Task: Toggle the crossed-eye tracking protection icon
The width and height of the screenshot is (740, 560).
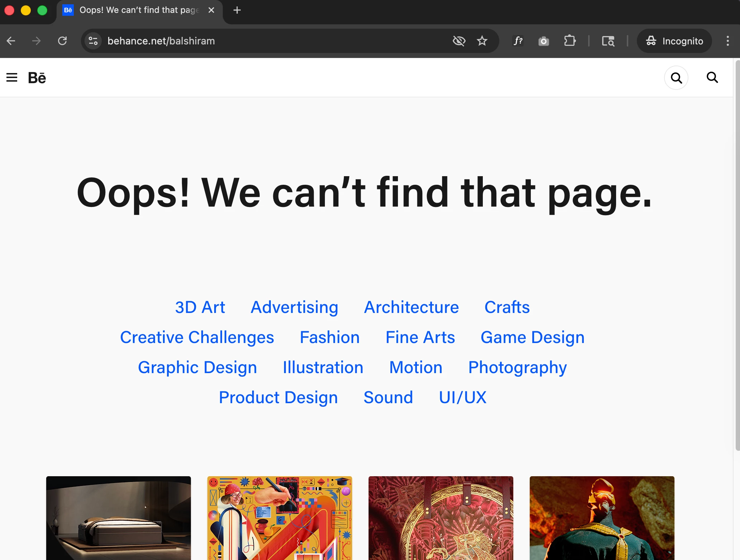Action: (459, 41)
